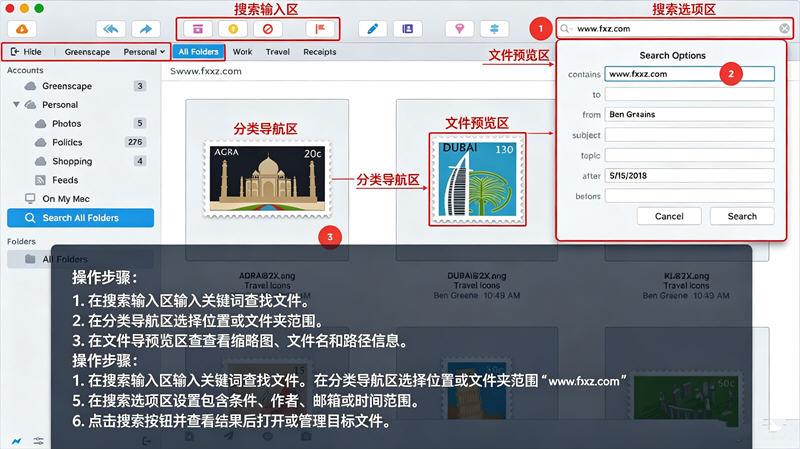
Task: Select All Folders under Folders section
Action: [81, 259]
